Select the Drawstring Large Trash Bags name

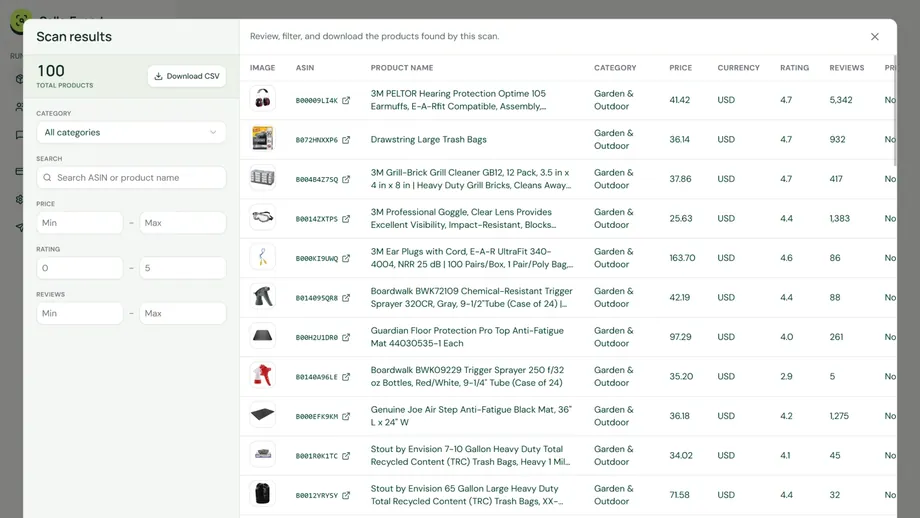pyautogui.click(x=428, y=140)
